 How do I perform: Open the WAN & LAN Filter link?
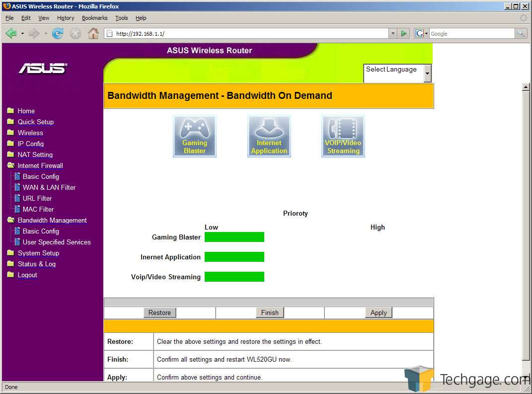pos(49,187)
